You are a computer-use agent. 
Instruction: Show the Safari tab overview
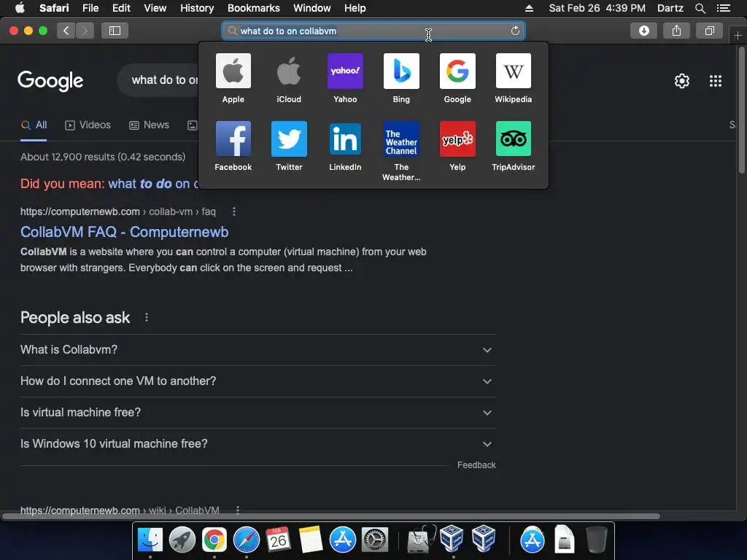coord(709,31)
